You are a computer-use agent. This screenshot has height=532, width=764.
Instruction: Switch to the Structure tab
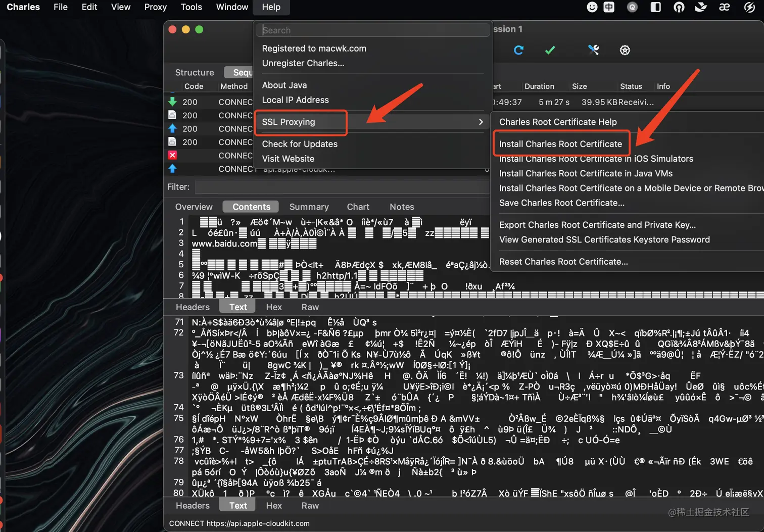tap(195, 72)
